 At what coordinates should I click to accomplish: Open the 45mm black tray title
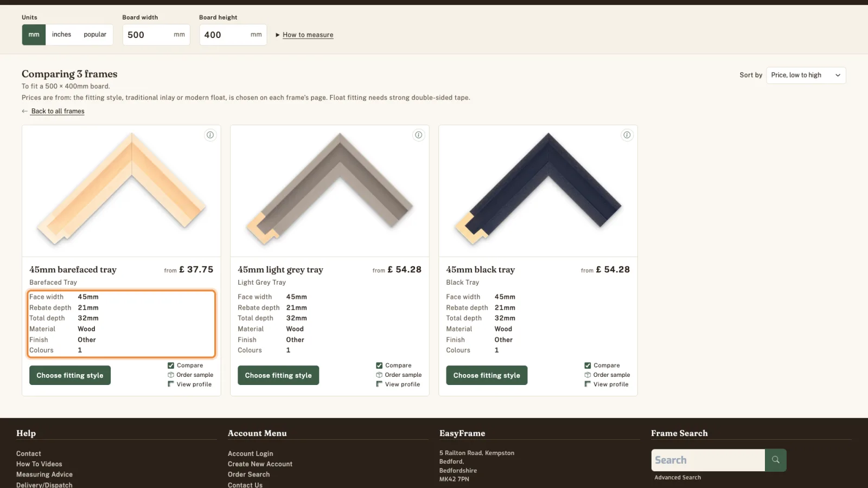pos(481,269)
